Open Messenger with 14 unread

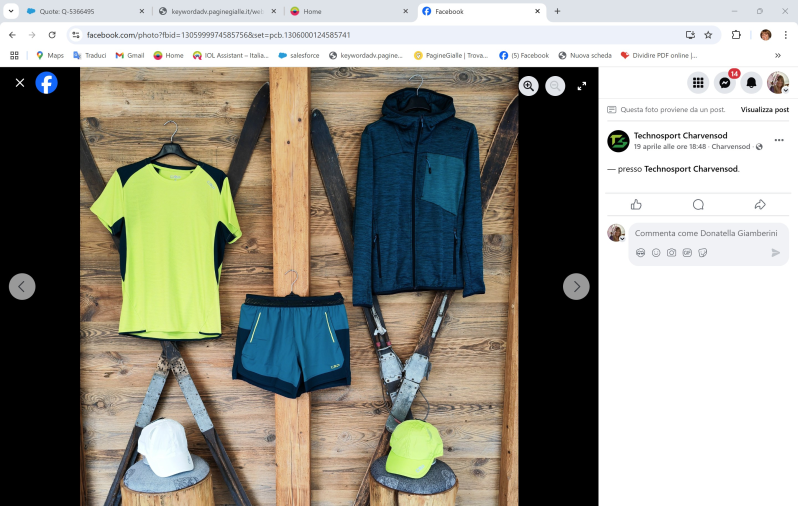coord(725,82)
